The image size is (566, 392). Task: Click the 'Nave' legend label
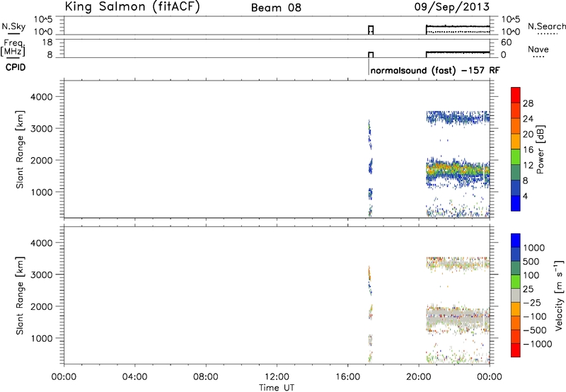538,50
